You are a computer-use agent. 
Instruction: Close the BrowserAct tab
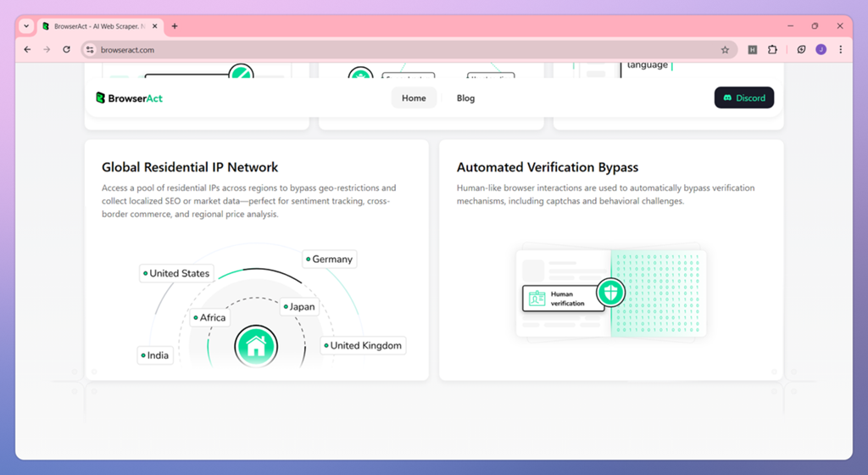(154, 26)
